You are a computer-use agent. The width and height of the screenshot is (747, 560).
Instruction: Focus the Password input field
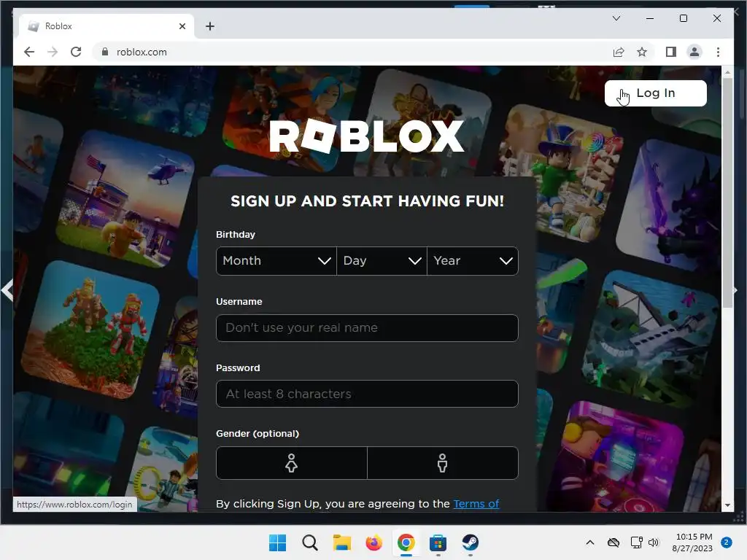point(367,394)
